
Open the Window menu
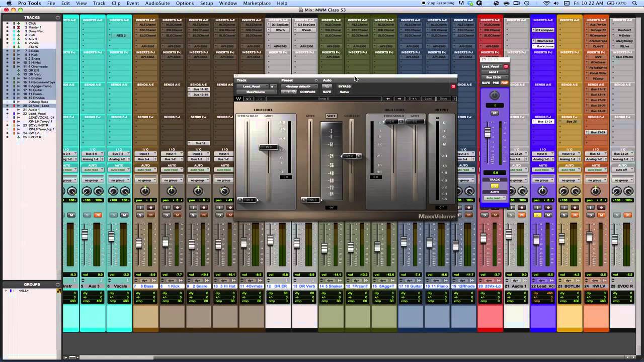228,3
